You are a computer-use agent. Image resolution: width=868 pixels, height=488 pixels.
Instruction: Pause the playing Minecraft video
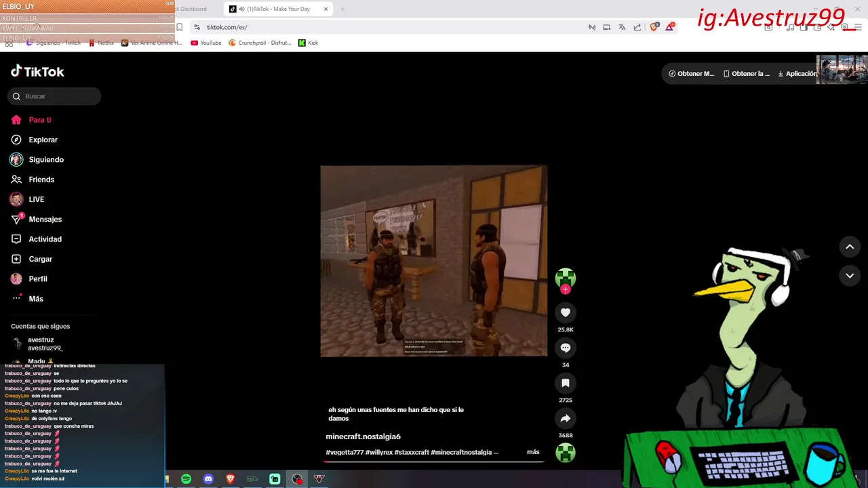point(434,261)
